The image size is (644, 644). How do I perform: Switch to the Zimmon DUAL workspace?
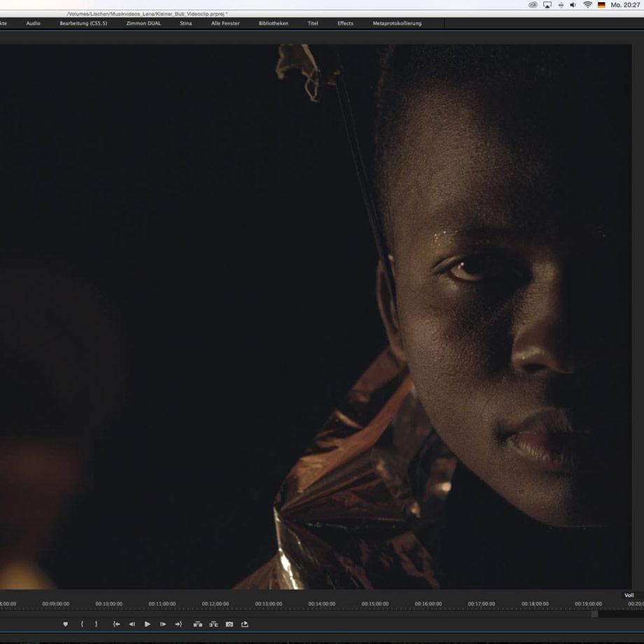pos(143,23)
